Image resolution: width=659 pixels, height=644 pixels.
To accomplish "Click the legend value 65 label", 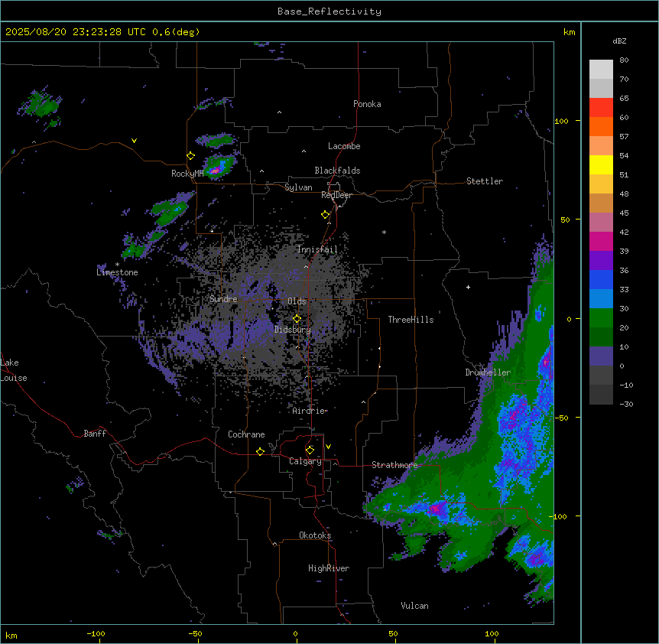I will 624,98.
